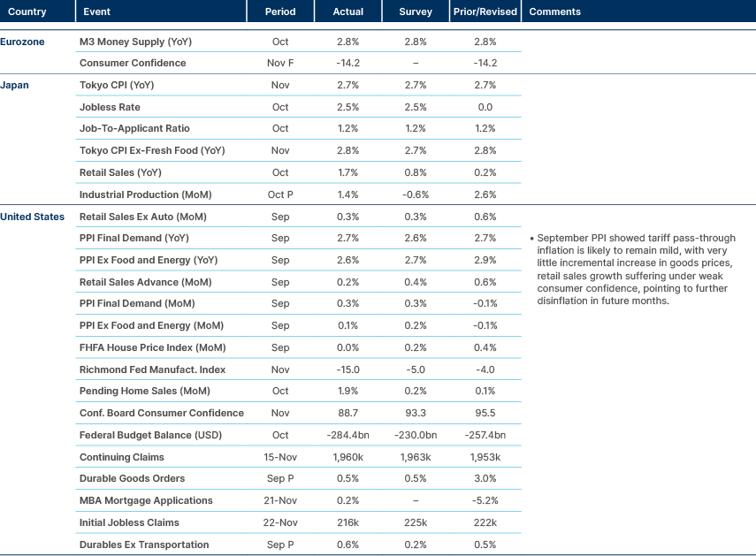The image size is (756, 556).
Task: Select the Initial Jobless Claims 216k value
Action: point(348,522)
